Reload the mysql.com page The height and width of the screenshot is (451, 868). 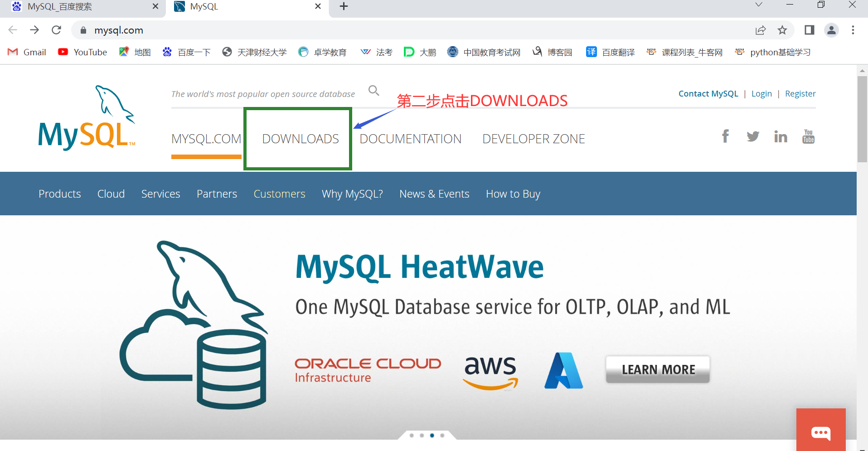coord(56,30)
